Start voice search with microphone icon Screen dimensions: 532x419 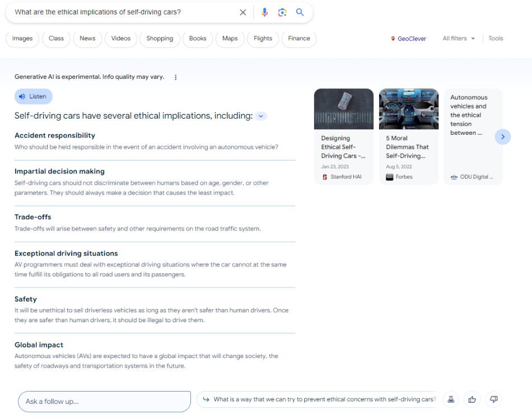(x=265, y=12)
